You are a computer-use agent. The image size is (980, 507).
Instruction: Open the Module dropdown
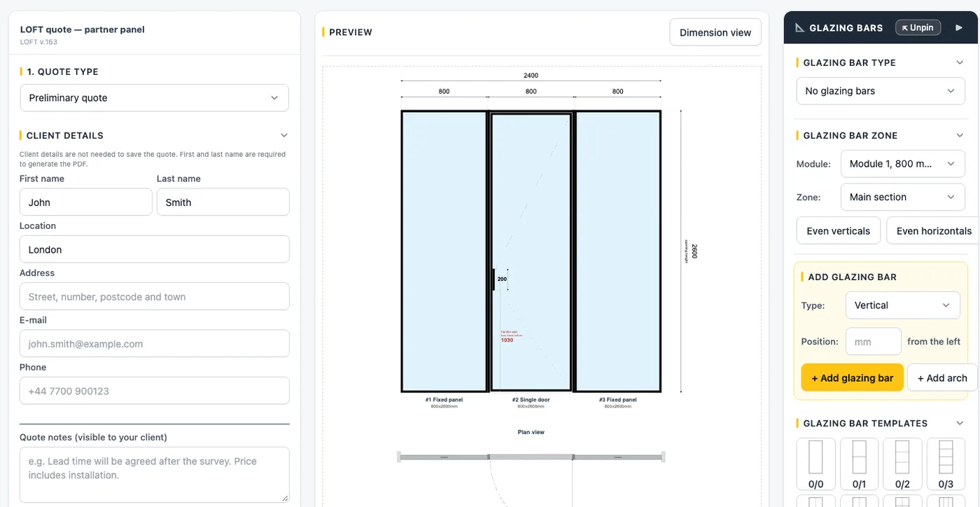[902, 164]
